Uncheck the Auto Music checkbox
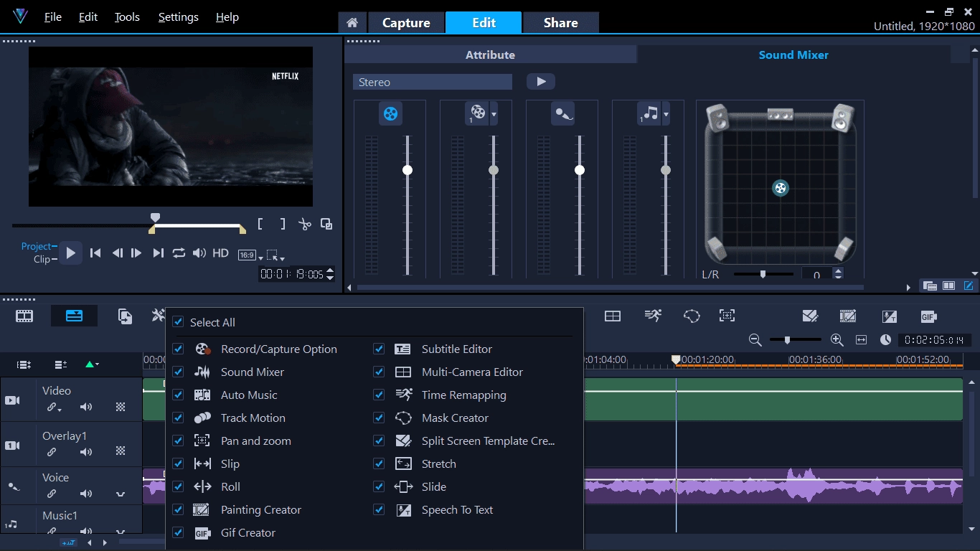The height and width of the screenshot is (551, 980). 178,395
